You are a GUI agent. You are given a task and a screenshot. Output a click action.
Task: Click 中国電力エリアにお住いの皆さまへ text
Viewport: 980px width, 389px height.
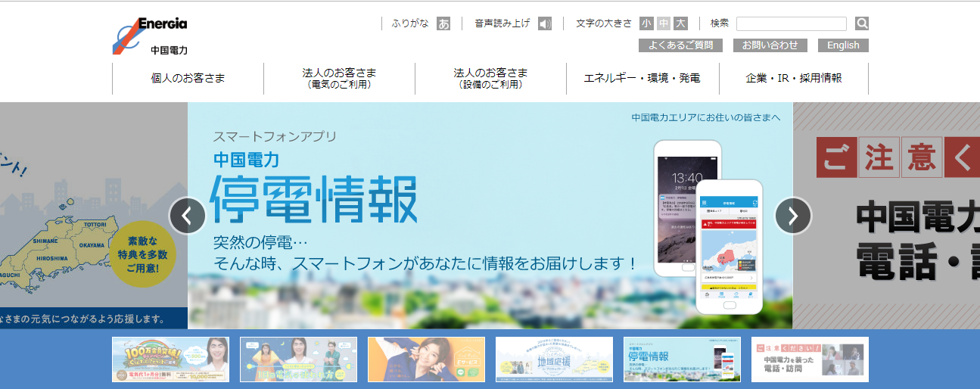[x=705, y=117]
